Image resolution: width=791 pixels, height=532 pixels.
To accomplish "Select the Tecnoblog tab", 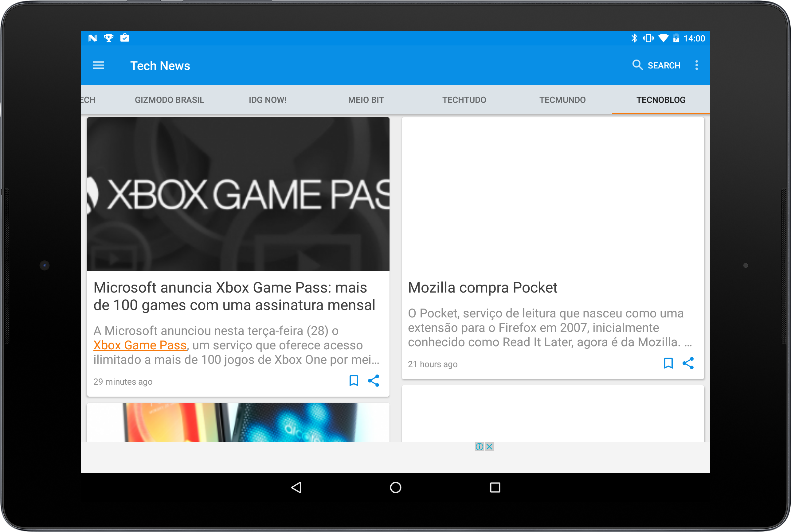I will [661, 100].
